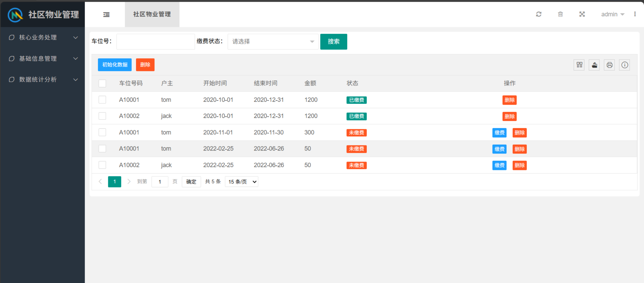Expand the 数据统计分析 menu chevron
Image resolution: width=644 pixels, height=283 pixels.
(x=76, y=80)
